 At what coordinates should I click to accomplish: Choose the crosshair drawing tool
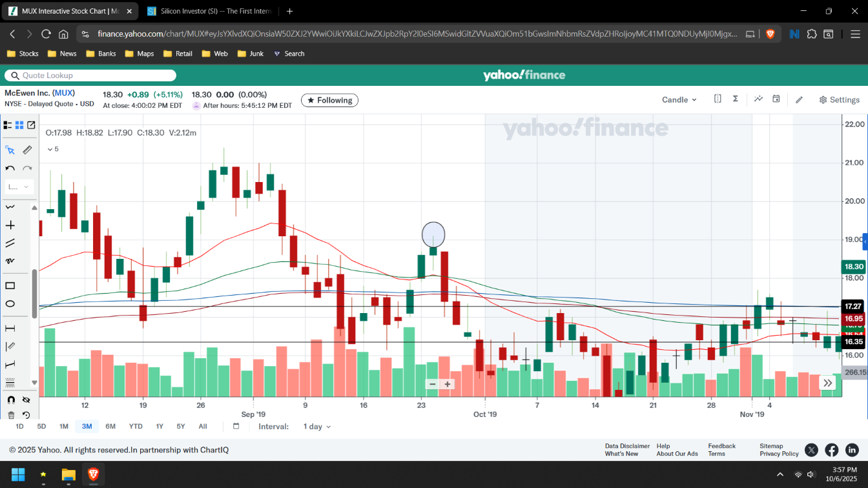pyautogui.click(x=10, y=225)
